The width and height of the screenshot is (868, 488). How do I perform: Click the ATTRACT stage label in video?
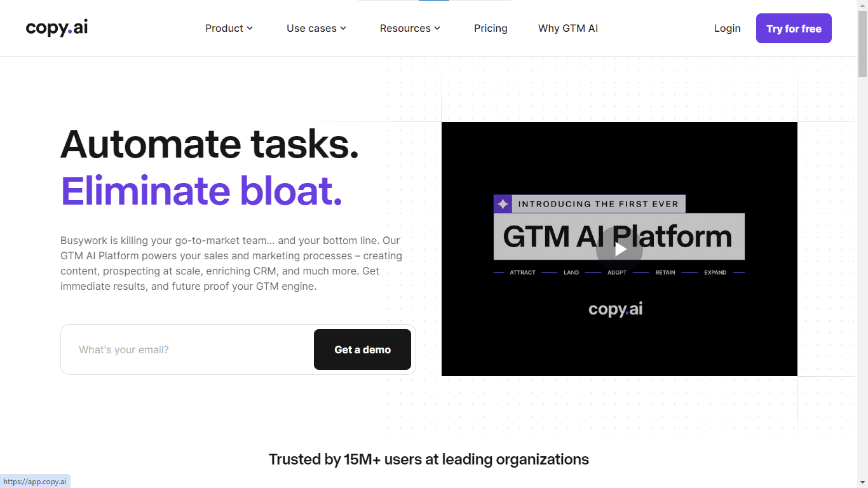point(522,273)
